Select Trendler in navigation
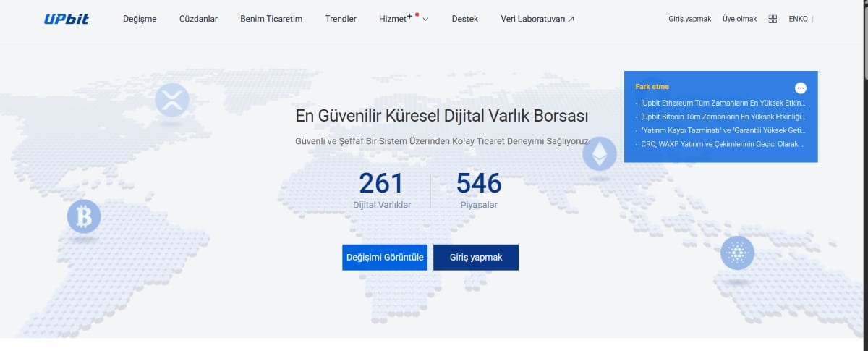 tap(341, 19)
